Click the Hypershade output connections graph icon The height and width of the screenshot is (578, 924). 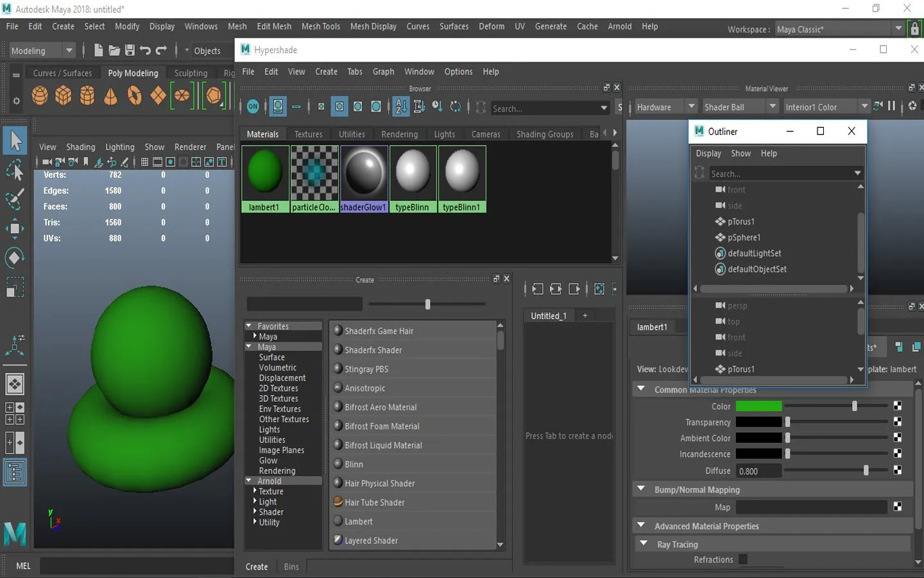[574, 289]
